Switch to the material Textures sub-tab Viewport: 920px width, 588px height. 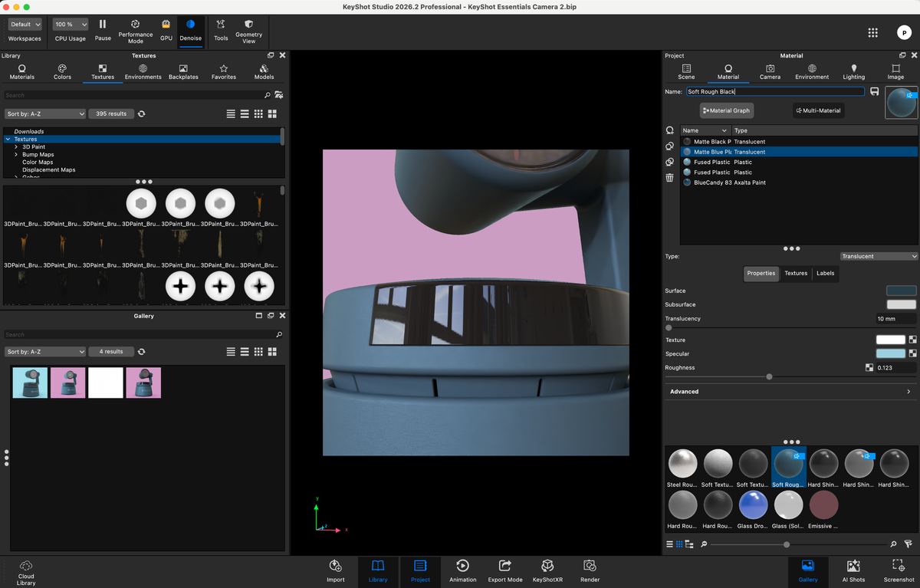pyautogui.click(x=796, y=273)
